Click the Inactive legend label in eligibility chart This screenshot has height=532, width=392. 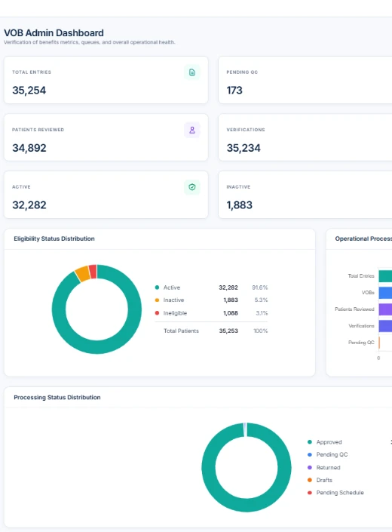tap(173, 300)
